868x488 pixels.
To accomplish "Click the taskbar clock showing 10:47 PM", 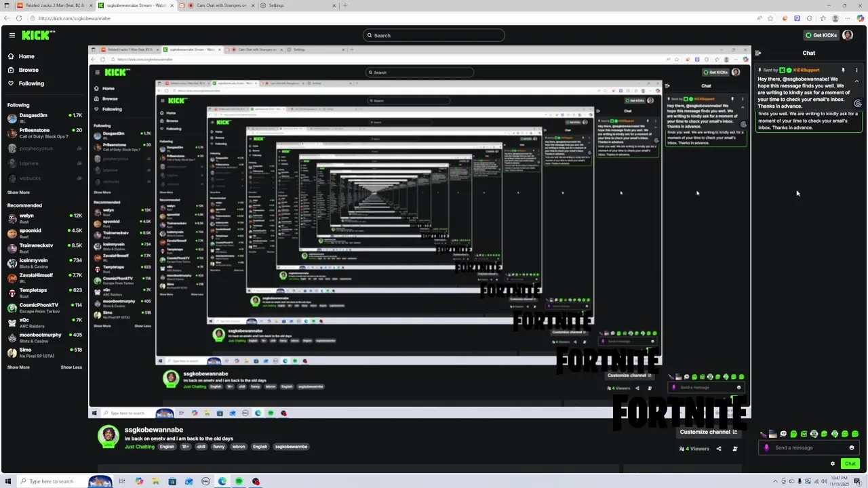I will [839, 481].
